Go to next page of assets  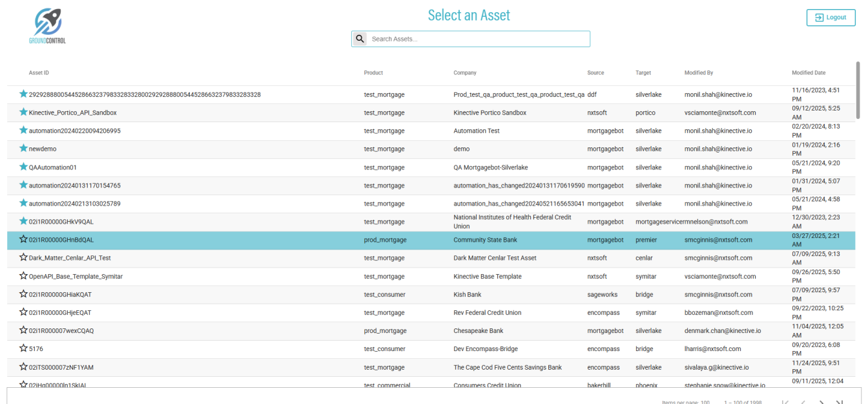[x=821, y=403]
